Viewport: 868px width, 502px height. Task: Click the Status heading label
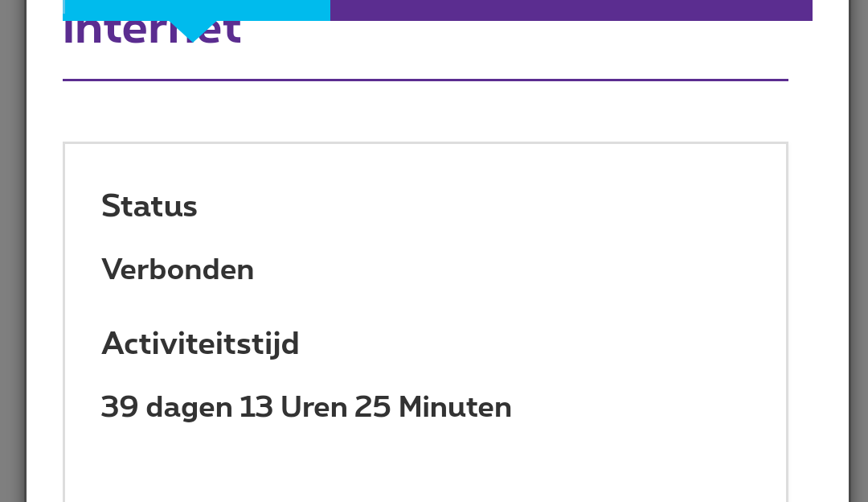tap(149, 207)
